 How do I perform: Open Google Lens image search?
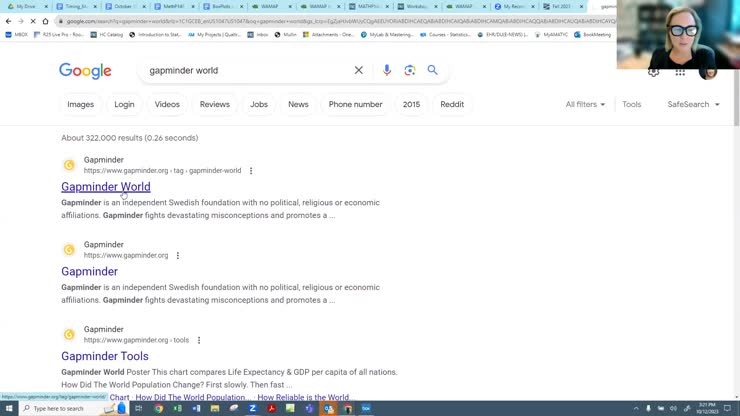pyautogui.click(x=410, y=71)
